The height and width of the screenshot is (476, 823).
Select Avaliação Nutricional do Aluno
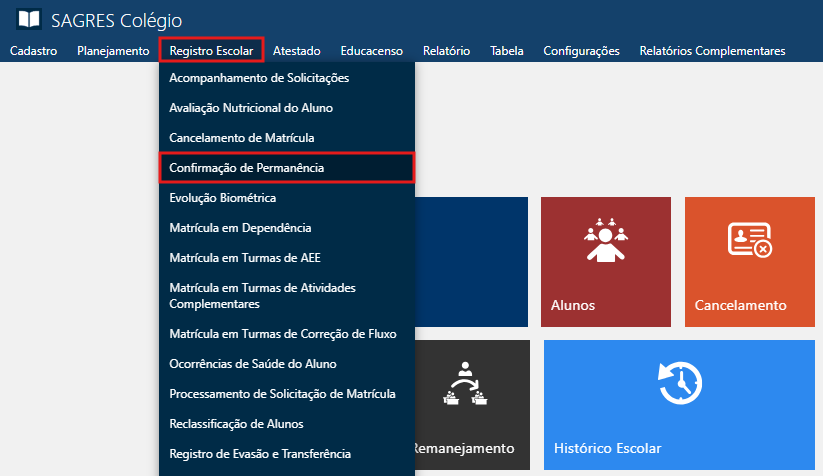(251, 107)
